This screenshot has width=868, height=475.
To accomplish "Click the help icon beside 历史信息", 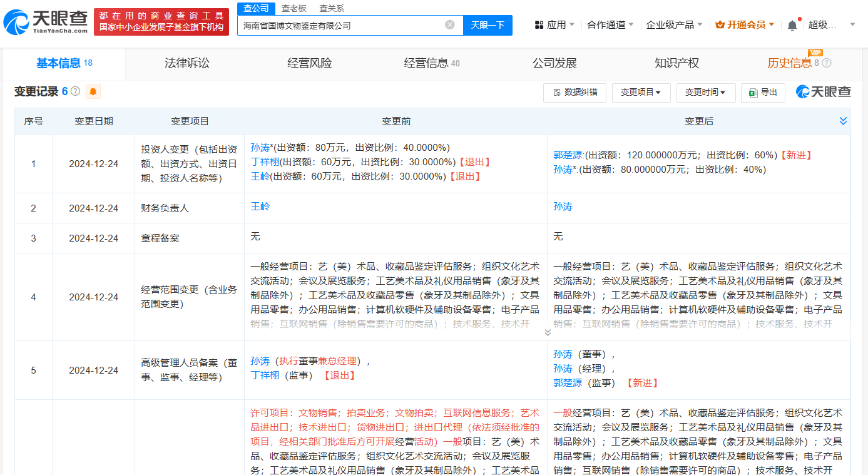I will click(827, 63).
